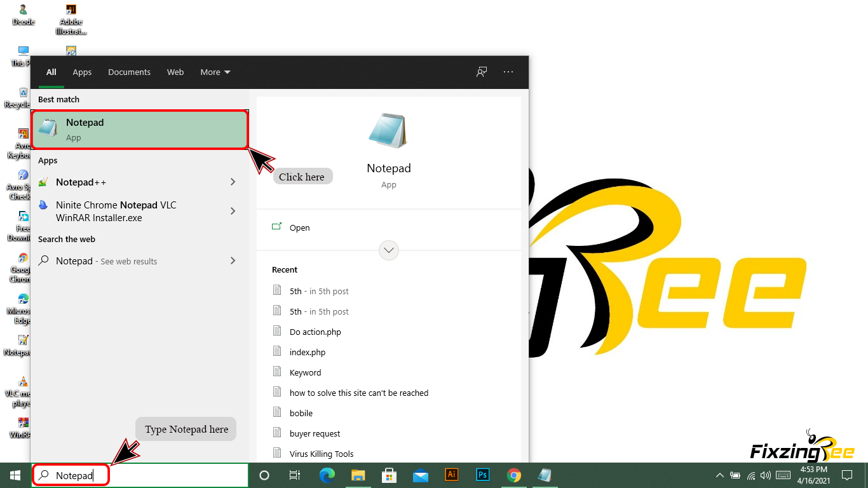Expand the Ninite installer result arrow
The height and width of the screenshot is (488, 868).
click(233, 211)
